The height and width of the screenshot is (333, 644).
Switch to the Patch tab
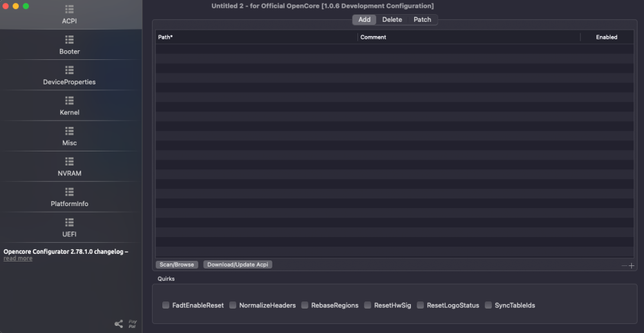(x=422, y=20)
